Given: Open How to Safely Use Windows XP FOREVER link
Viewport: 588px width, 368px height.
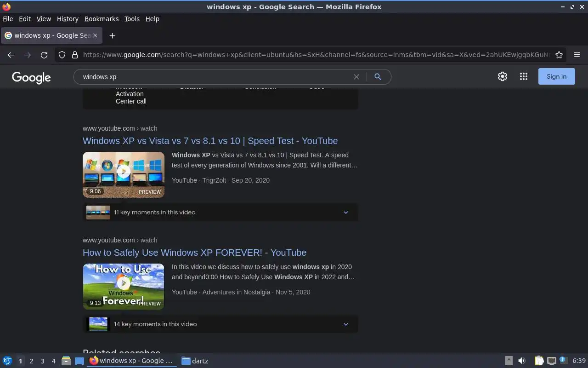Looking at the screenshot, I should (194, 253).
